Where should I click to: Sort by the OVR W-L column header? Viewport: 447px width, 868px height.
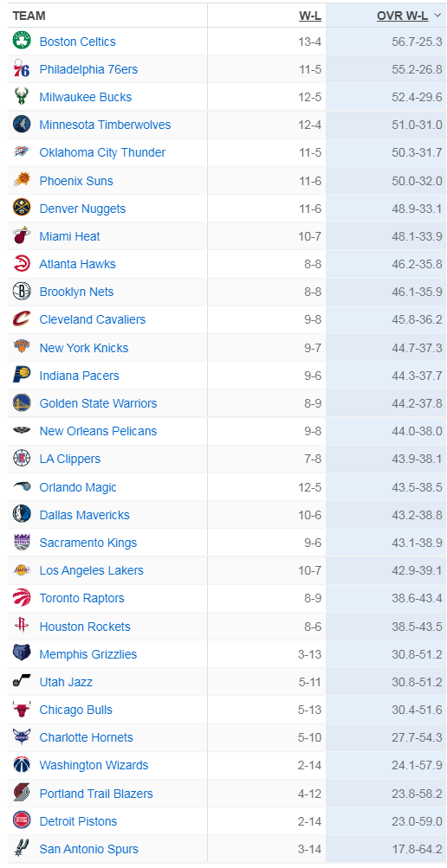402,16
